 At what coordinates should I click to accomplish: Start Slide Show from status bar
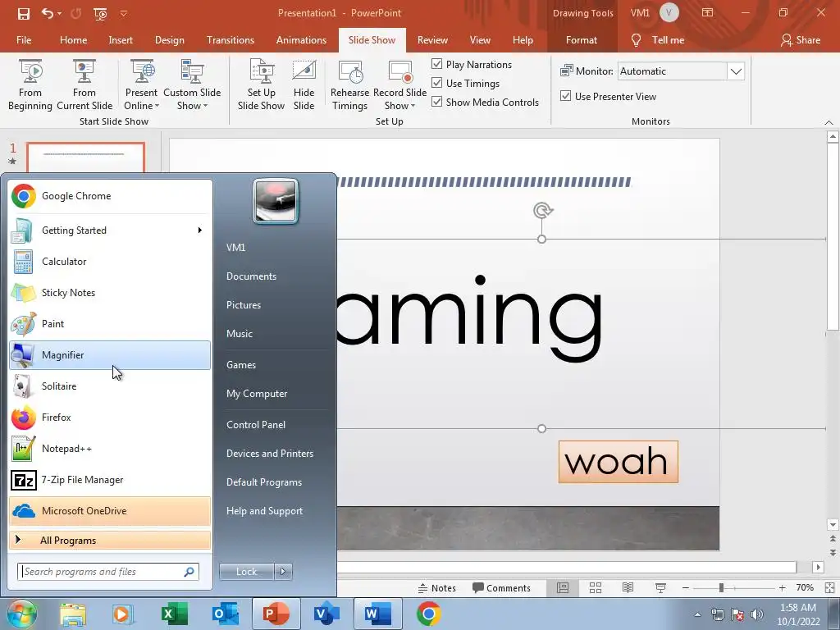pos(660,588)
